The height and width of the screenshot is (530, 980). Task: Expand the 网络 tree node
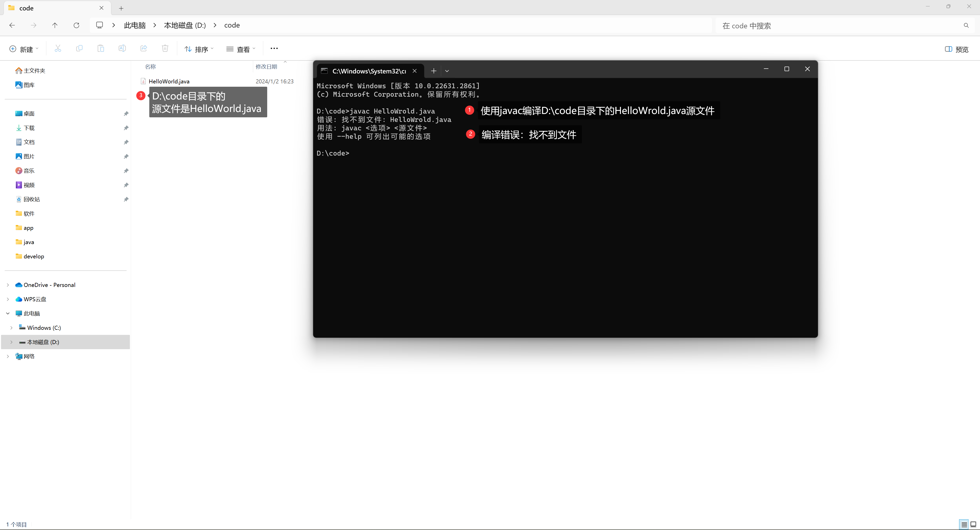coord(8,356)
